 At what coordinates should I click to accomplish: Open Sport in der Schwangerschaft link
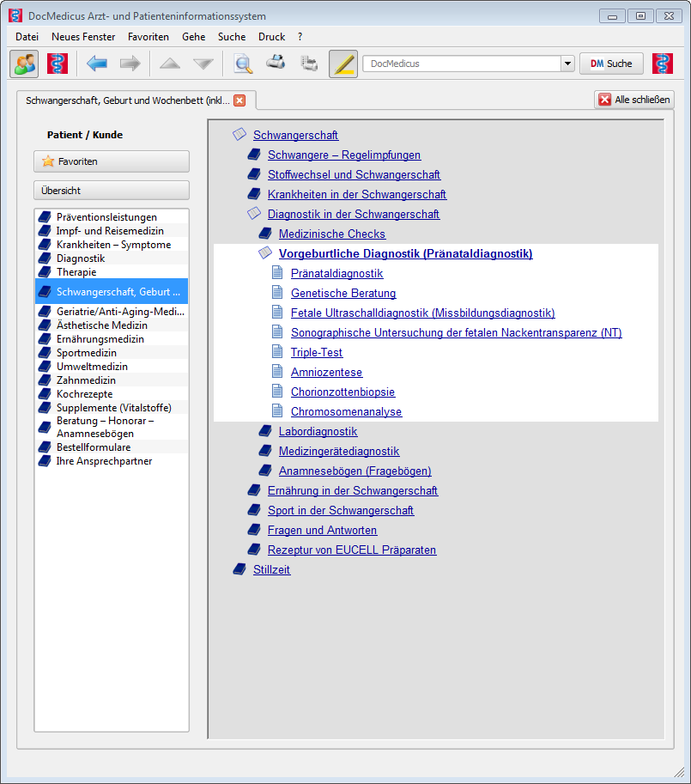click(341, 510)
